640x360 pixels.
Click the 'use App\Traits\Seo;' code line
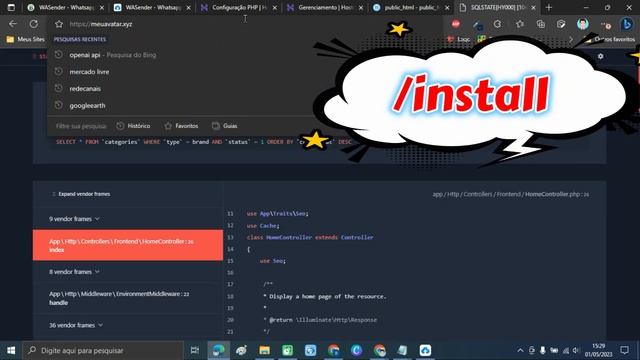tap(278, 213)
